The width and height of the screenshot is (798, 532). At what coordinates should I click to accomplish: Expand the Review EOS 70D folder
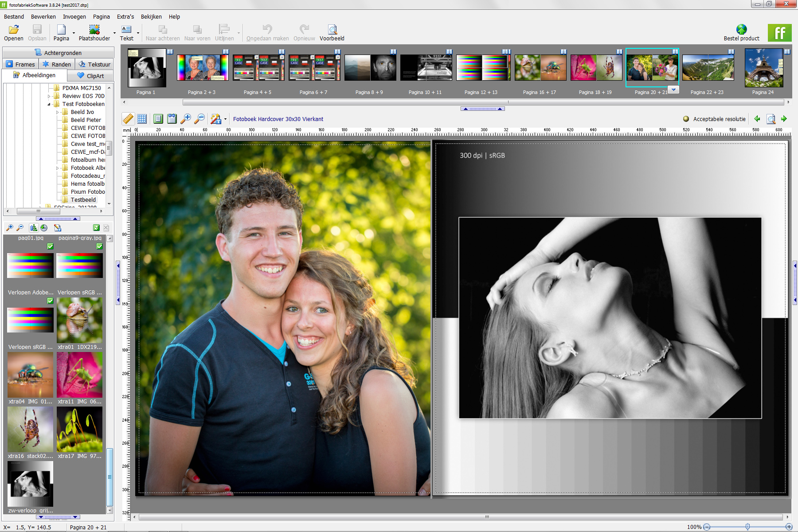point(49,96)
